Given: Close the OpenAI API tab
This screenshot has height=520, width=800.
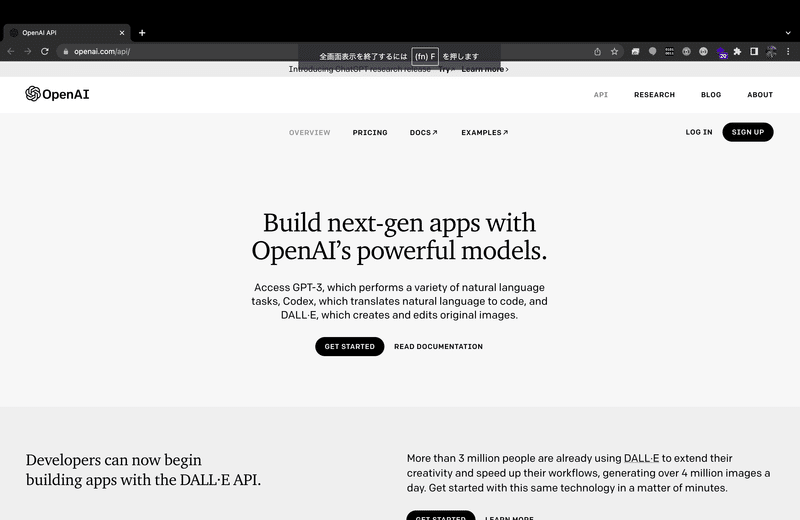Looking at the screenshot, I should point(121,33).
